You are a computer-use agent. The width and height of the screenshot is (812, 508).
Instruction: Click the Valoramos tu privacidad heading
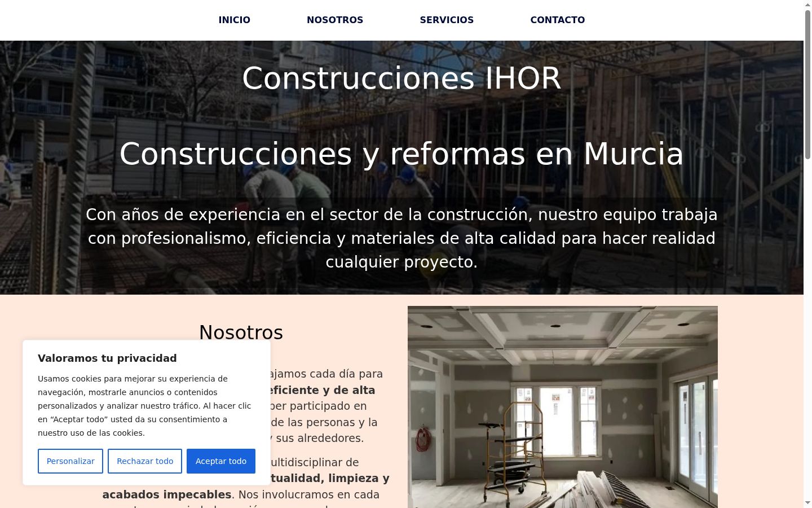[x=107, y=358]
